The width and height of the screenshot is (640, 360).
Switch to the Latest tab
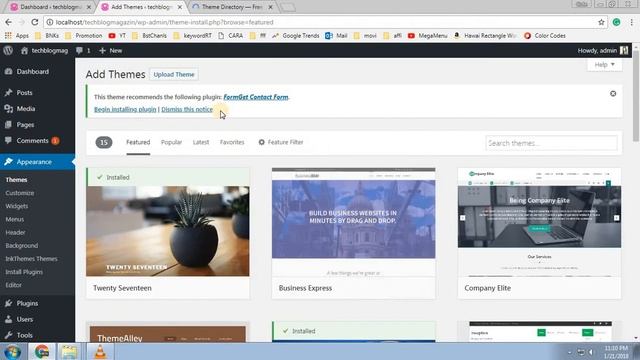coord(201,142)
